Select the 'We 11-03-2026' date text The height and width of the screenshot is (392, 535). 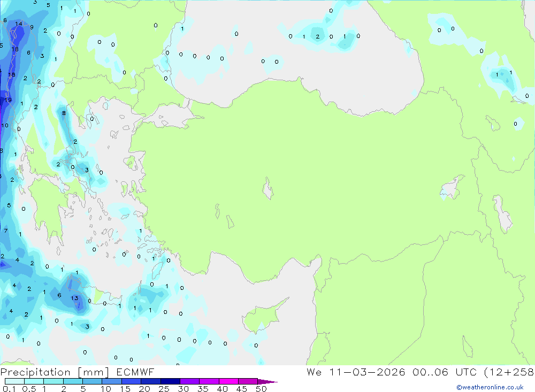pyautogui.click(x=356, y=372)
